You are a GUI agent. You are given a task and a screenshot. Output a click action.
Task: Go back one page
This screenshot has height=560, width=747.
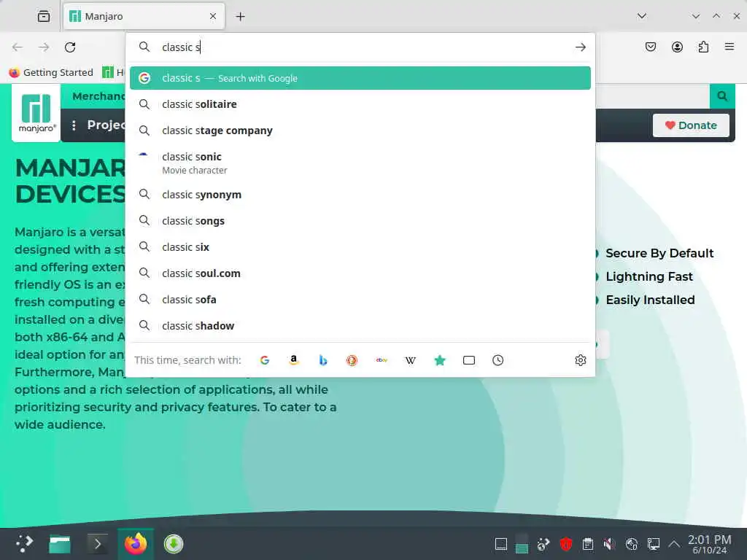(x=18, y=47)
